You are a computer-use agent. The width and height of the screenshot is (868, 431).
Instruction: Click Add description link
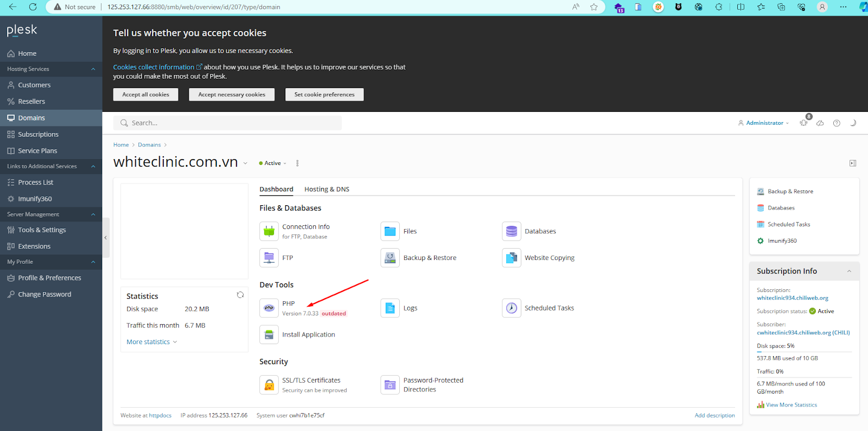click(x=714, y=416)
